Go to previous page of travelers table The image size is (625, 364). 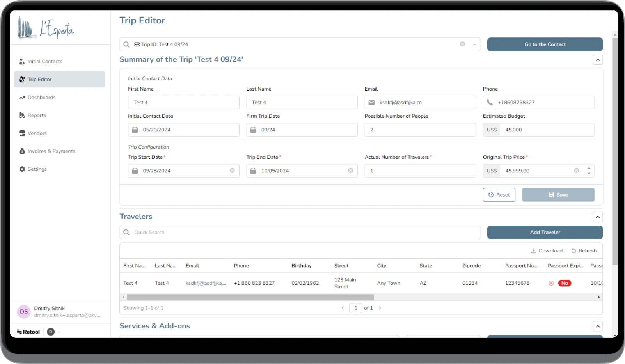click(343, 308)
